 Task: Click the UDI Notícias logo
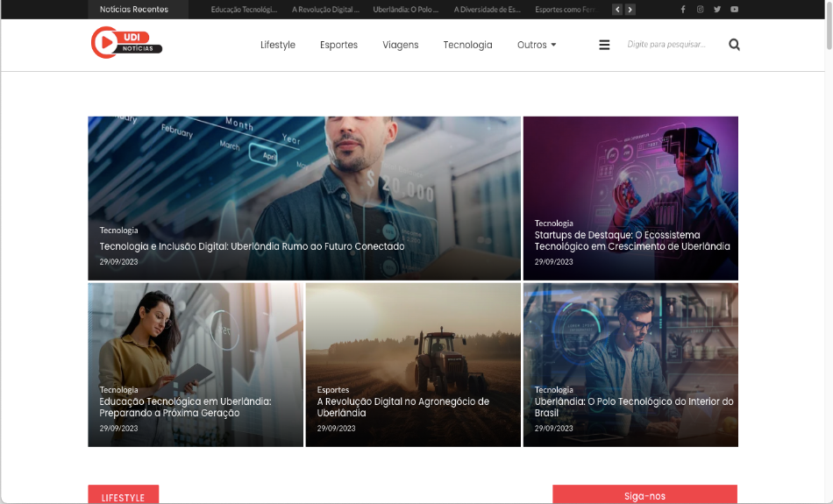(x=126, y=43)
